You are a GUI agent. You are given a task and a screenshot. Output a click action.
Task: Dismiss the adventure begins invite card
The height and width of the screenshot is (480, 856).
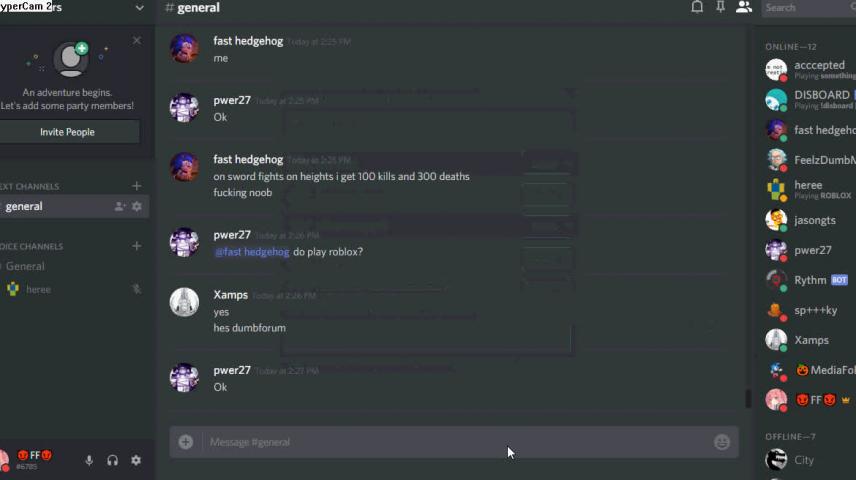[136, 40]
